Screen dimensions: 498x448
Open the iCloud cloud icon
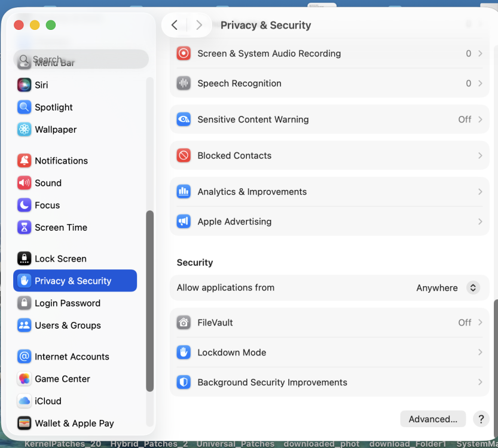click(24, 401)
